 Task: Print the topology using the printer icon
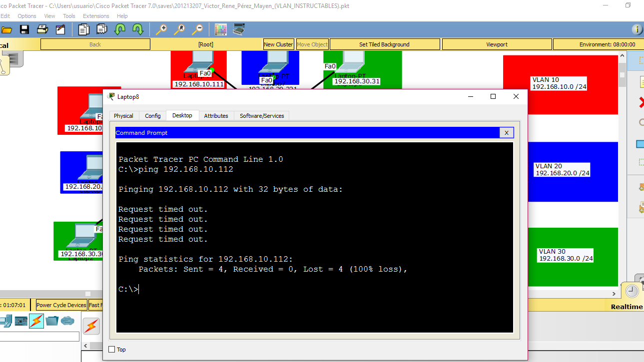pyautogui.click(x=42, y=29)
